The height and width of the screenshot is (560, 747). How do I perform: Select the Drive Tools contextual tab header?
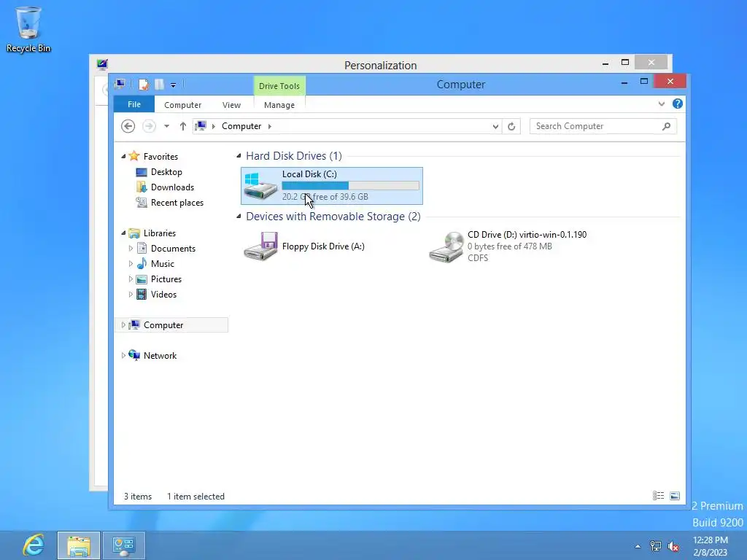pos(279,86)
